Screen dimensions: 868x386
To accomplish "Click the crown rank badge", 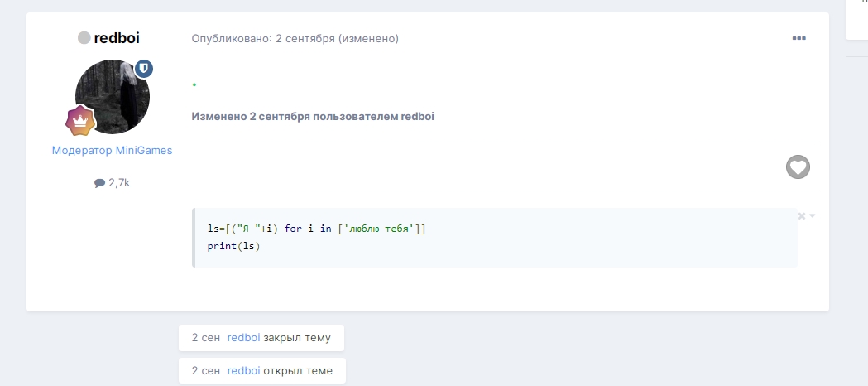I will 80,120.
